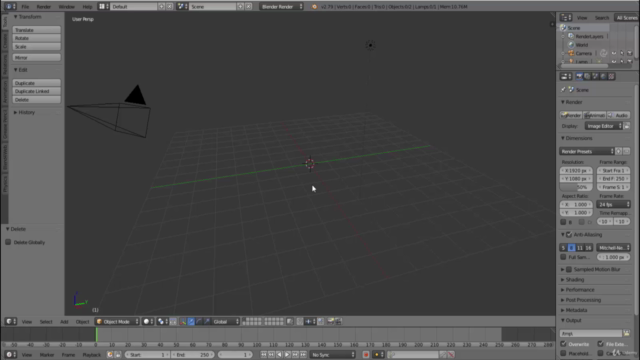Toggle the Overwrite checkbox
The image size is (640, 360).
[563, 344]
